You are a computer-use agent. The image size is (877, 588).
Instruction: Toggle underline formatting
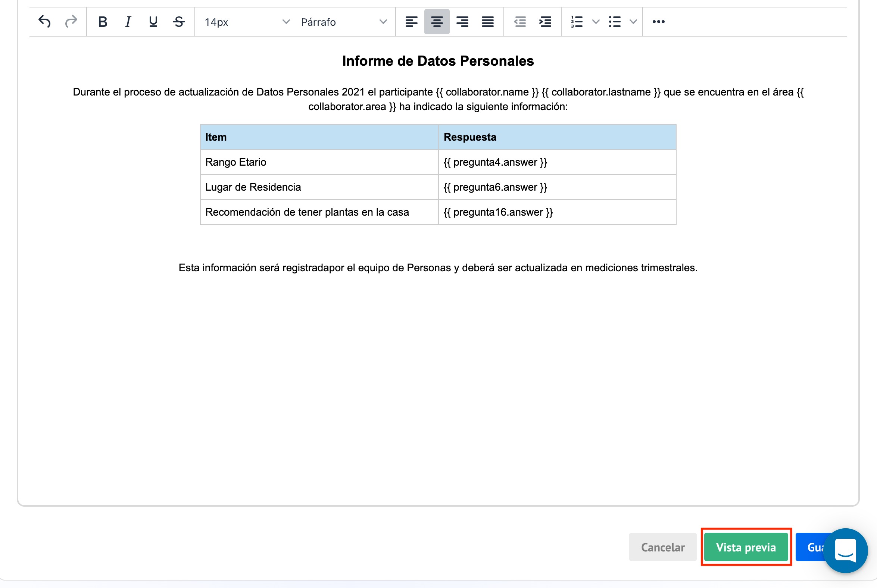click(153, 22)
